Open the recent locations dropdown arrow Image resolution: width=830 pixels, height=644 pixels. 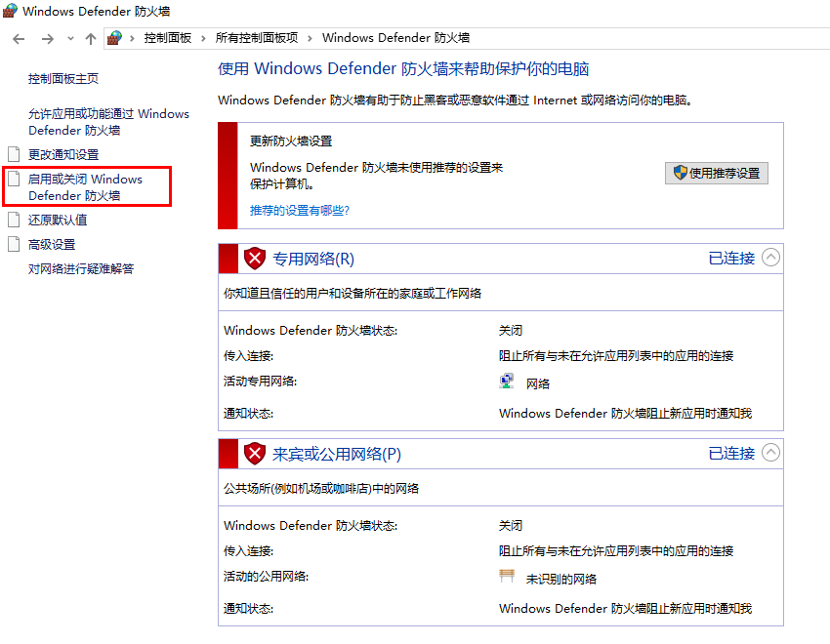point(70,39)
